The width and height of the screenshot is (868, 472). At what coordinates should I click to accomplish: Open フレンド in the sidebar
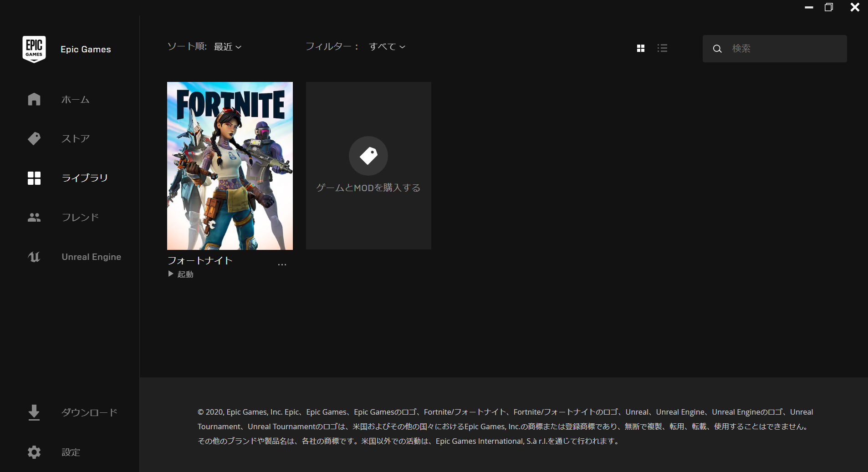point(80,218)
